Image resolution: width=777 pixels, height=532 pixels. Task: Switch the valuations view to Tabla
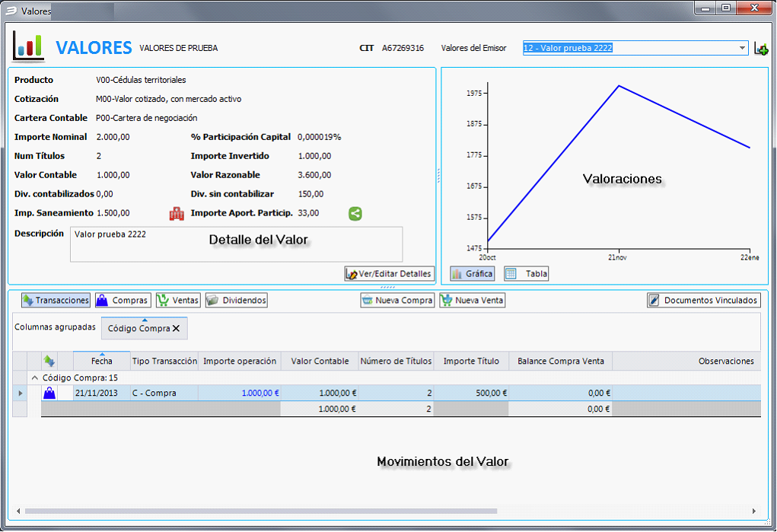(x=526, y=273)
